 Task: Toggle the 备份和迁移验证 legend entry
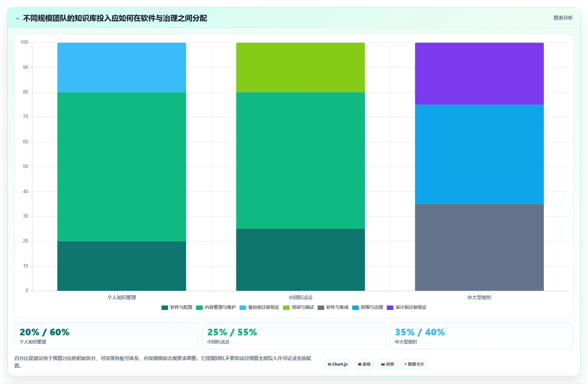259,307
